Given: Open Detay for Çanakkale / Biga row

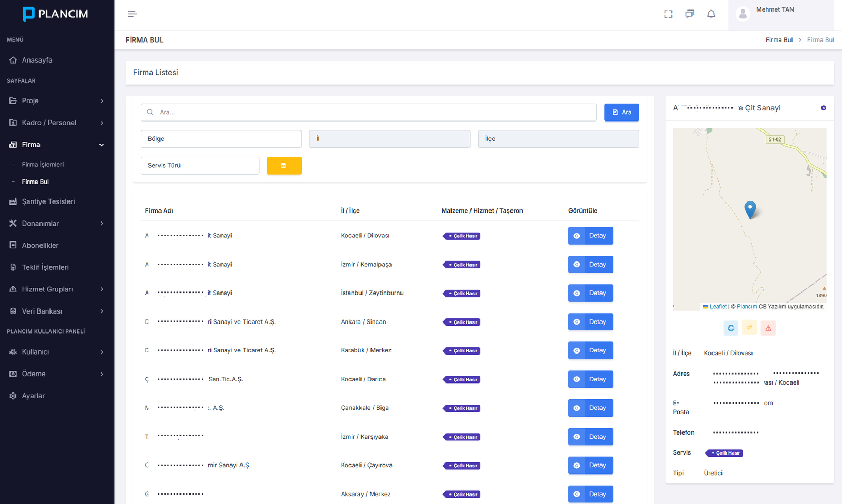Looking at the screenshot, I should pos(590,408).
